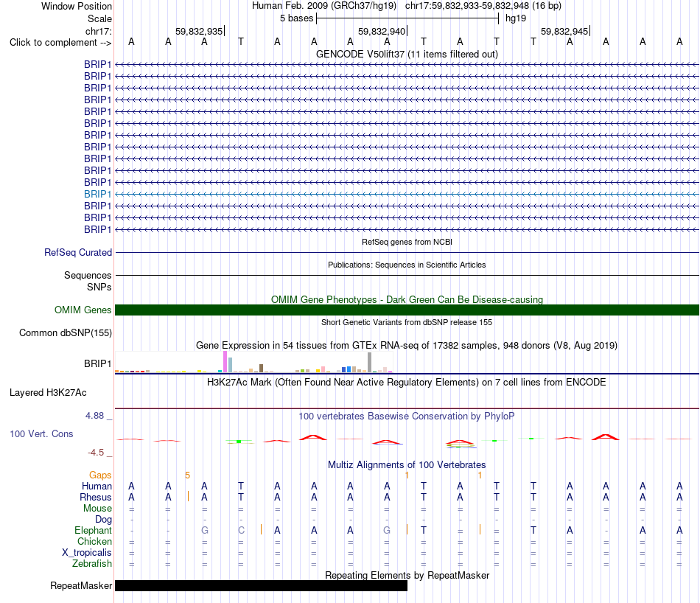Screen dimensions: 700x603
Task: Select the 'Zebrafish' alignment row label
Action: 92,564
